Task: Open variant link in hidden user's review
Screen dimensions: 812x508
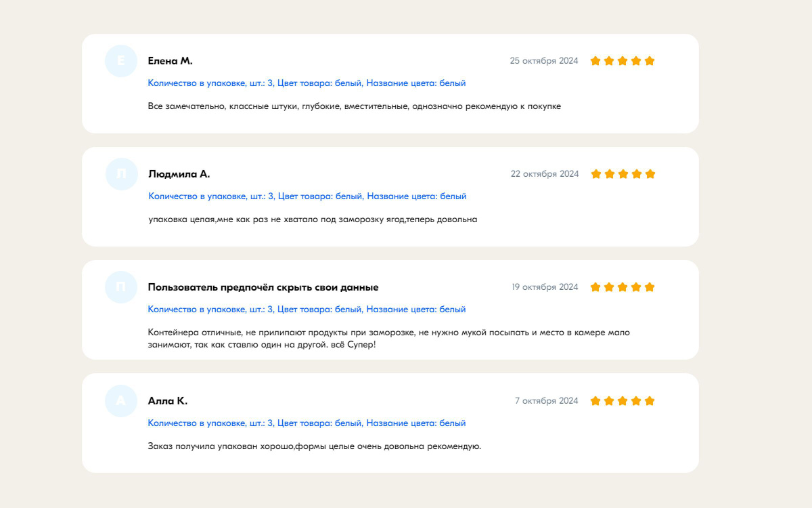Action: pos(307,310)
